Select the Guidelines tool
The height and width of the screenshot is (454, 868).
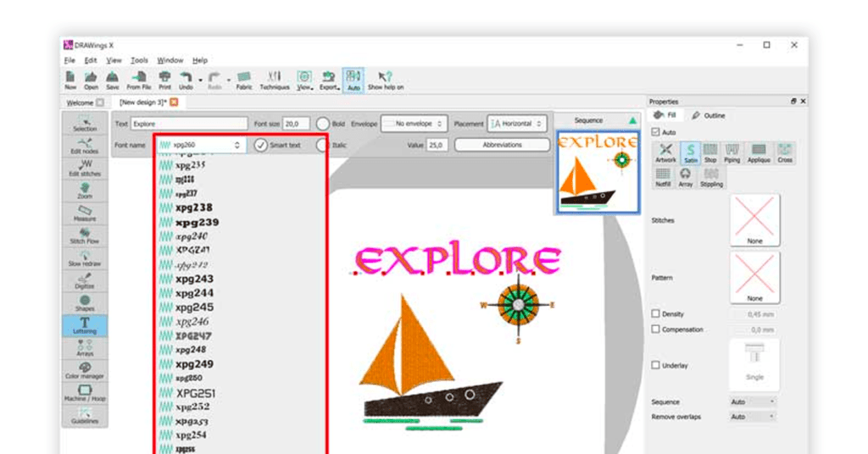[x=85, y=416]
